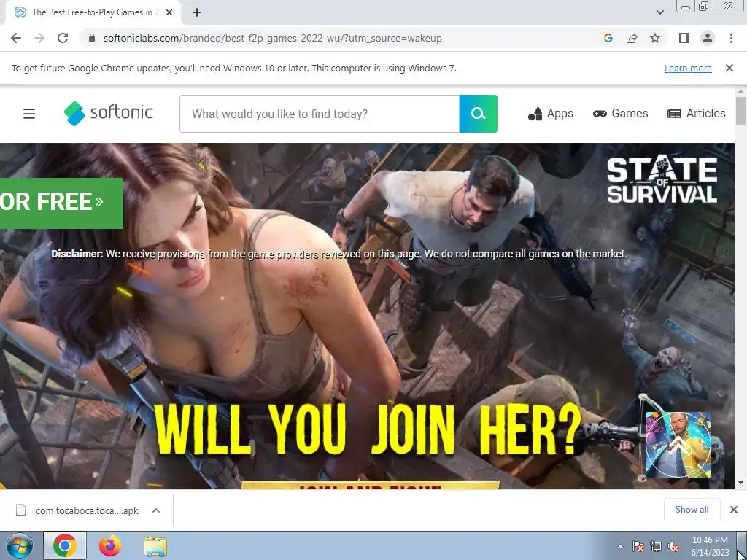747x560 pixels.
Task: Click the Google icon in address bar
Action: point(608,38)
